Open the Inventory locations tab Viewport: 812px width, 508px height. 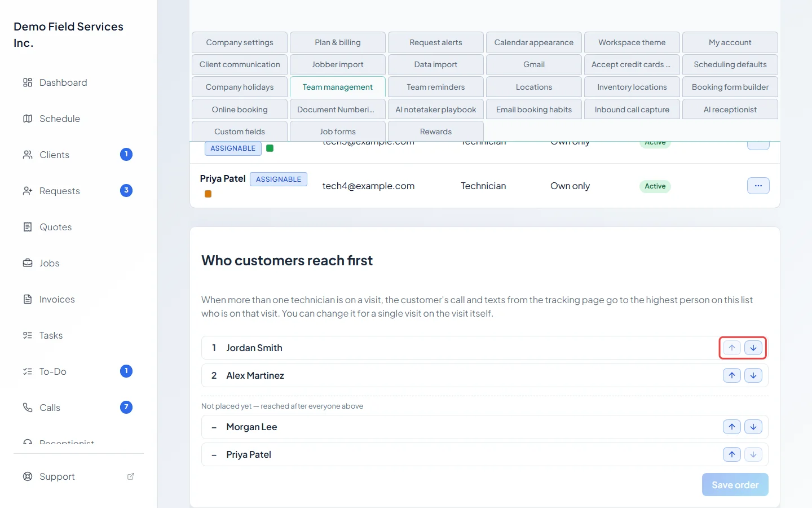pyautogui.click(x=632, y=87)
